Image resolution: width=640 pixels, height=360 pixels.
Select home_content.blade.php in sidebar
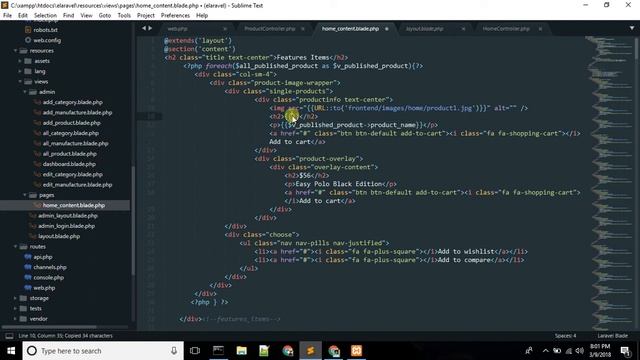[73, 205]
